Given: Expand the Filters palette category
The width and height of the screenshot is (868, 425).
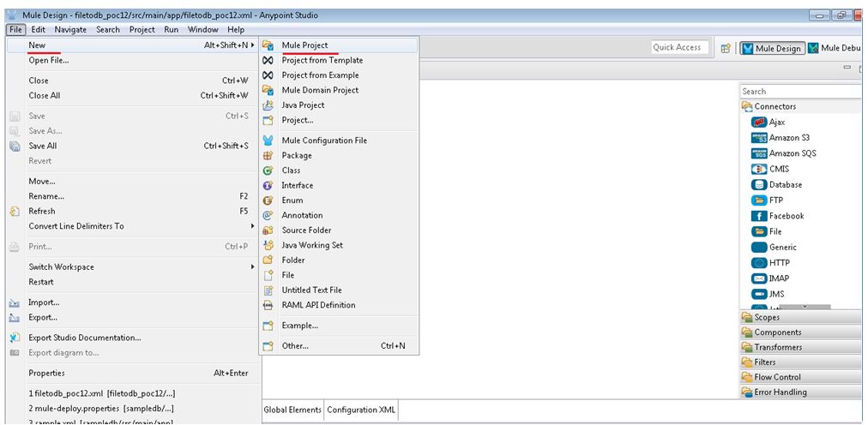Looking at the screenshot, I should (x=800, y=362).
